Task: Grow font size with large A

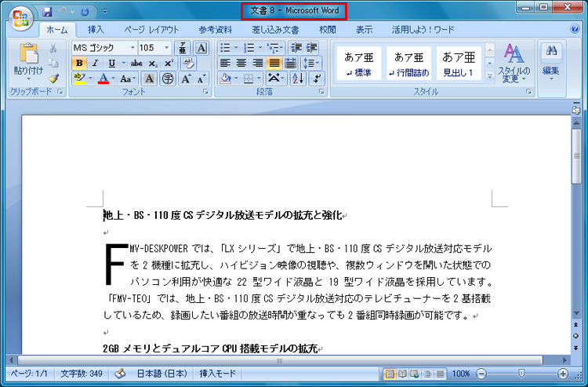Action: [186, 78]
